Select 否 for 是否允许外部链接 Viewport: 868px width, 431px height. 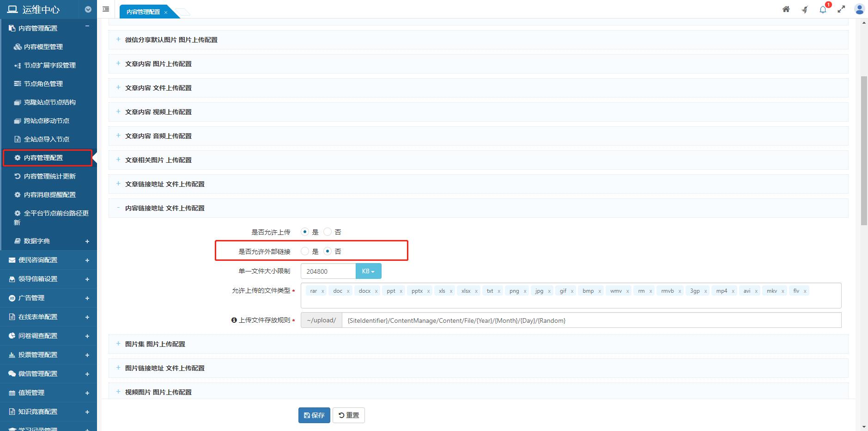click(328, 251)
